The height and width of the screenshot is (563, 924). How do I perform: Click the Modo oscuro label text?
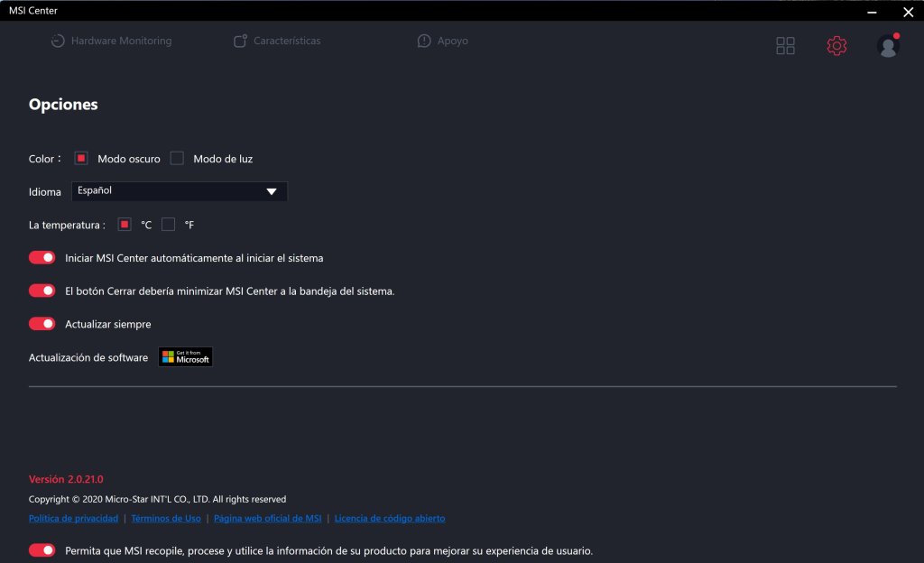point(129,159)
